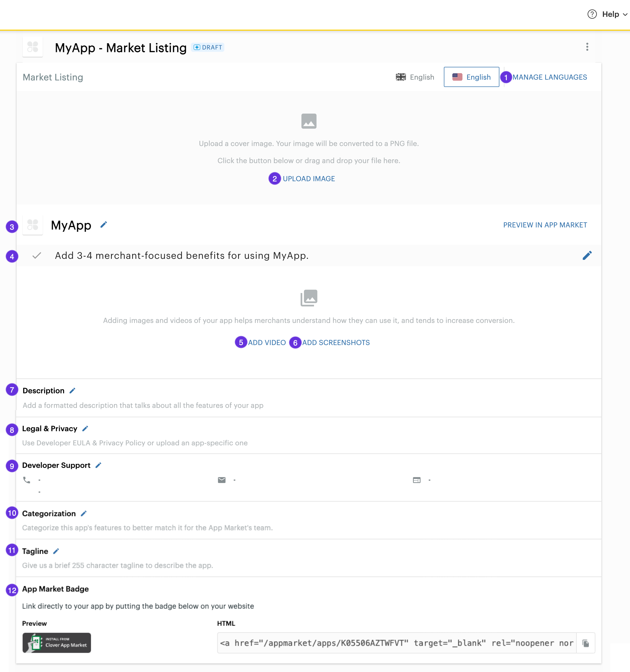Click the Market Listing section heading
Viewport: 630px width, 672px height.
point(53,77)
